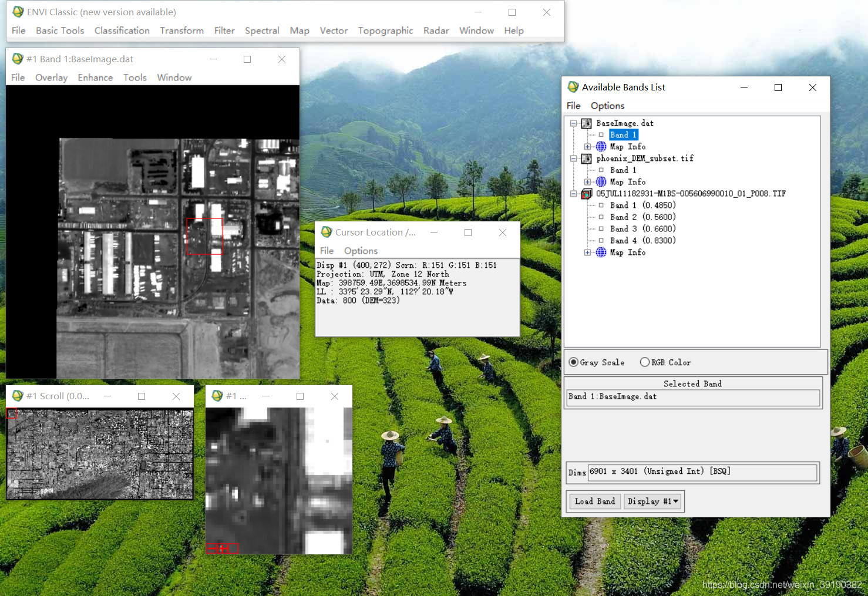Screen dimensions: 868x596
Task: Click the red box in the Scroll window
Action: pos(12,413)
